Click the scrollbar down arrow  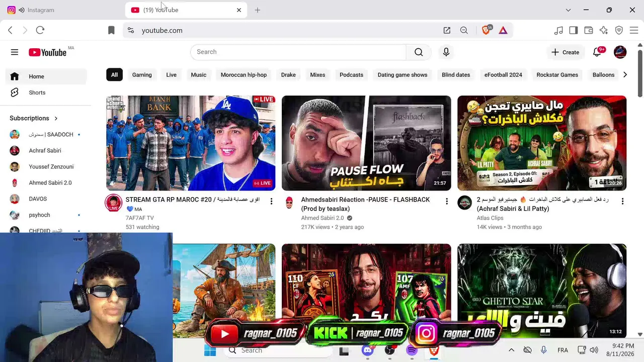click(x=640, y=334)
